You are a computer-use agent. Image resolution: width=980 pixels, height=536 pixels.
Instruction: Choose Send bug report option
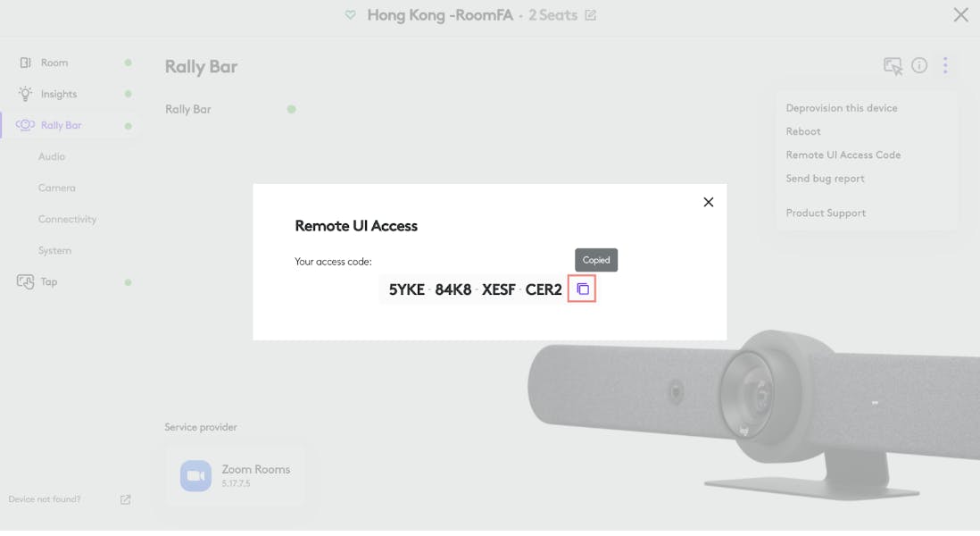[x=825, y=179]
